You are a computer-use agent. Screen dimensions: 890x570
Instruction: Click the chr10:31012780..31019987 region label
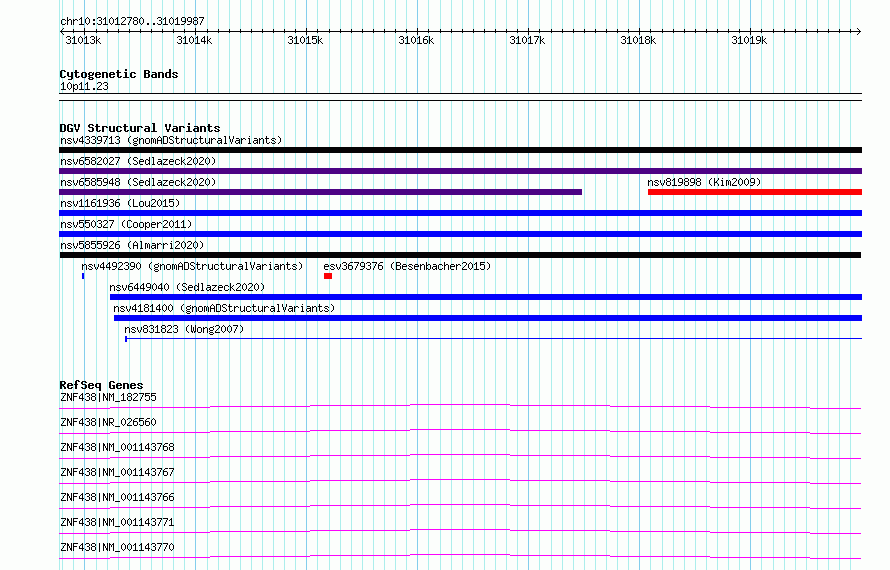[132, 21]
